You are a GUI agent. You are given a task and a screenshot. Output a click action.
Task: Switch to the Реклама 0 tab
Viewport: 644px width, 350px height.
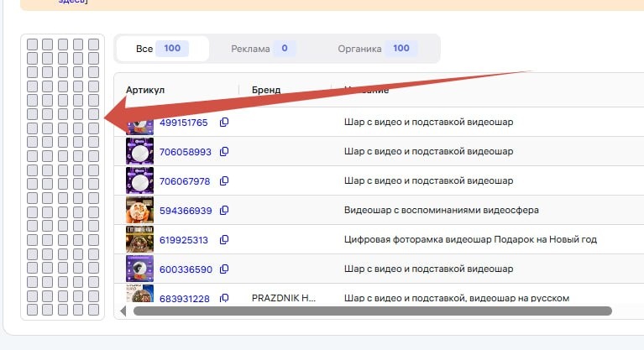click(x=264, y=49)
